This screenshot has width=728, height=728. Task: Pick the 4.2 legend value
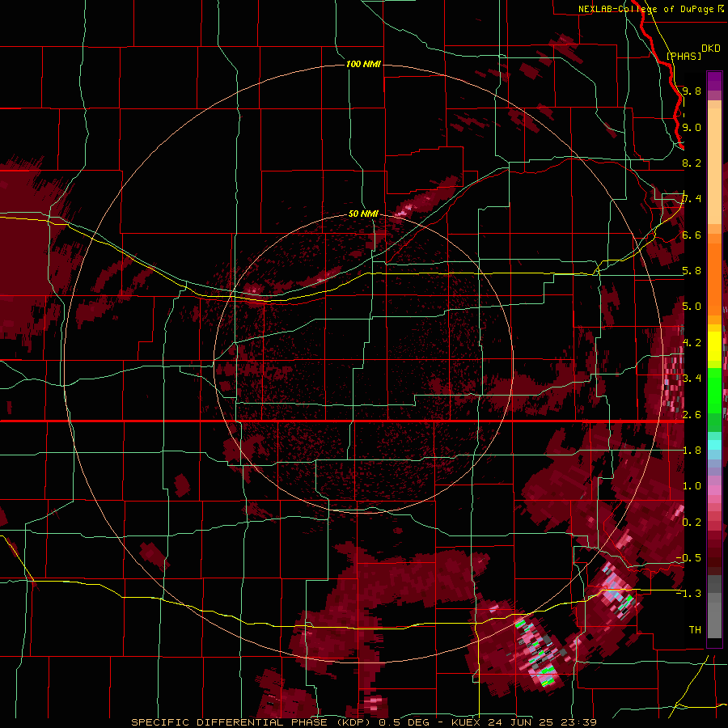pos(692,343)
